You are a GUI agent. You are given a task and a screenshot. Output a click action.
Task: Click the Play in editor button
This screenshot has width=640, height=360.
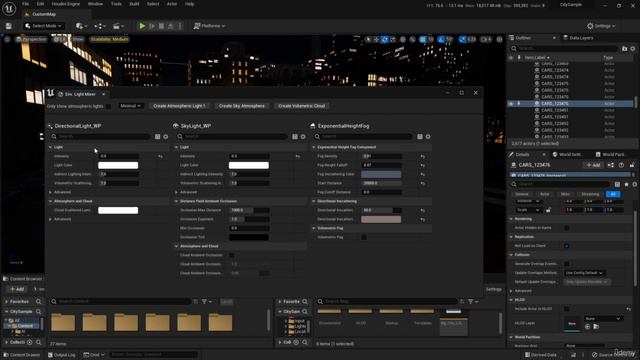coord(142,26)
